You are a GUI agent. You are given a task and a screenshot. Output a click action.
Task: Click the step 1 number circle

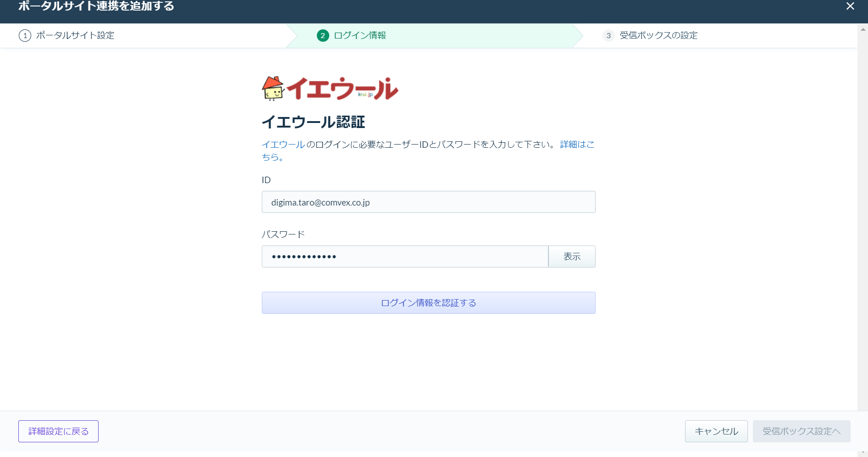tap(25, 35)
